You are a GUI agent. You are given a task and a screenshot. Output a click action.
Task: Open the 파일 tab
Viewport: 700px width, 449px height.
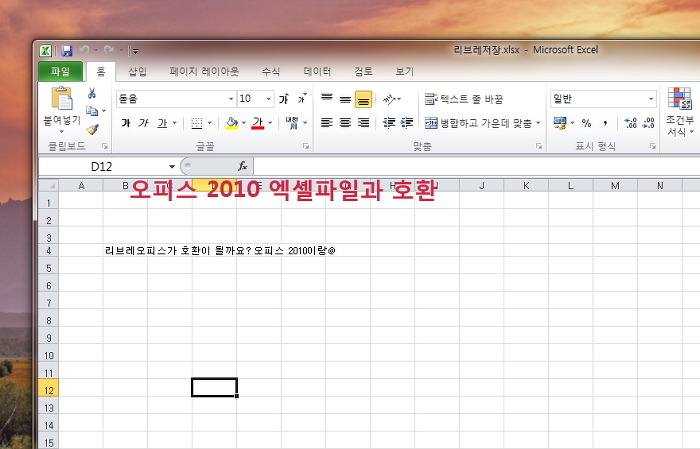(x=60, y=71)
